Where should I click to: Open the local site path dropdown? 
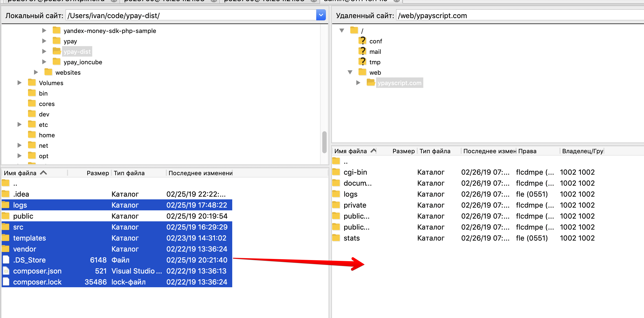click(x=321, y=15)
